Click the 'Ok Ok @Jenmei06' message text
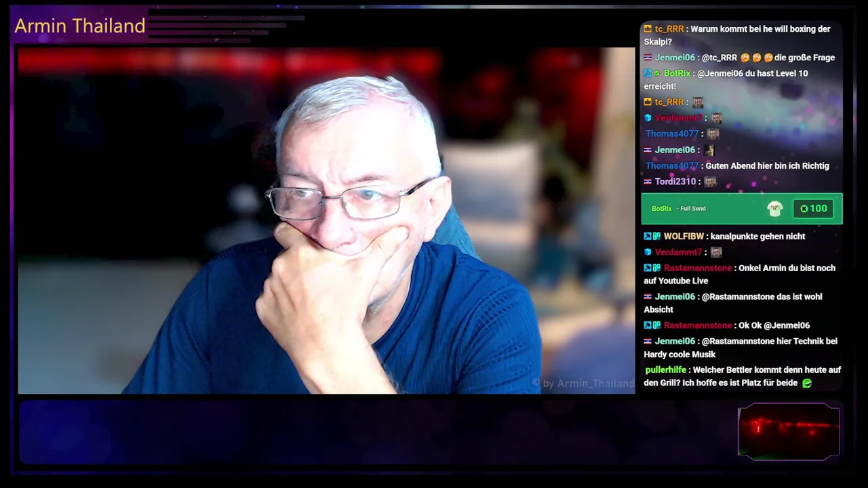Screen dimensions: 868x488 (774, 325)
